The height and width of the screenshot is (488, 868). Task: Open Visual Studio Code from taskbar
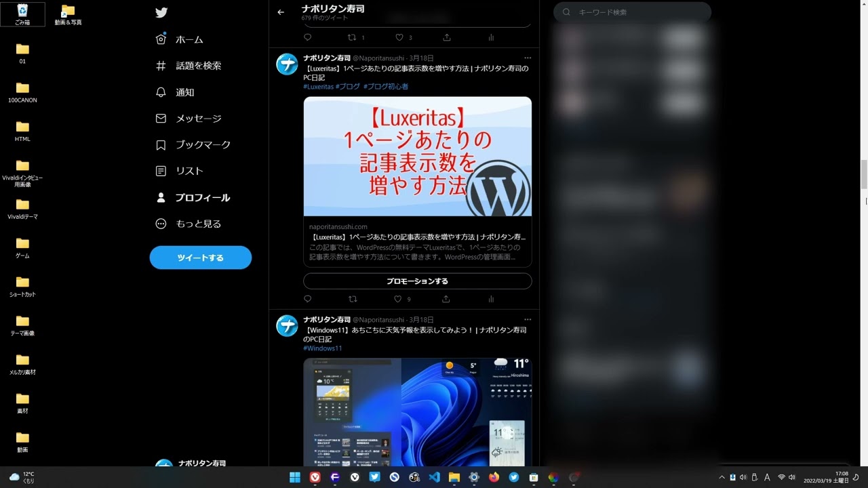click(x=434, y=477)
